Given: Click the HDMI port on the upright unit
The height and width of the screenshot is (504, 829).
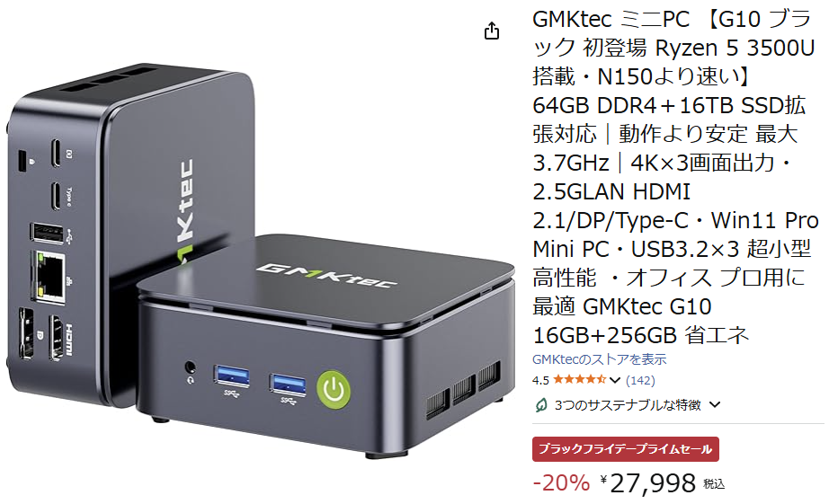Looking at the screenshot, I should 58,337.
